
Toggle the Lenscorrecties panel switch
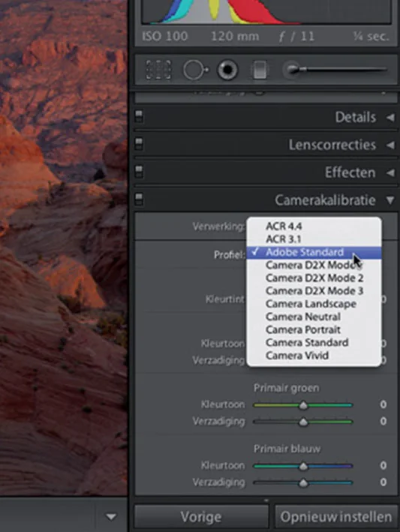(139, 144)
